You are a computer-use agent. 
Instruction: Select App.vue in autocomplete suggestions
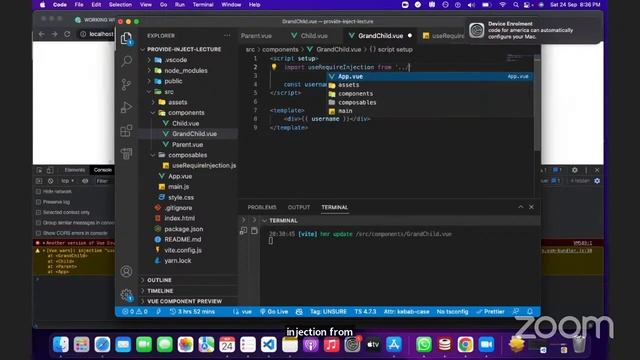(430, 76)
